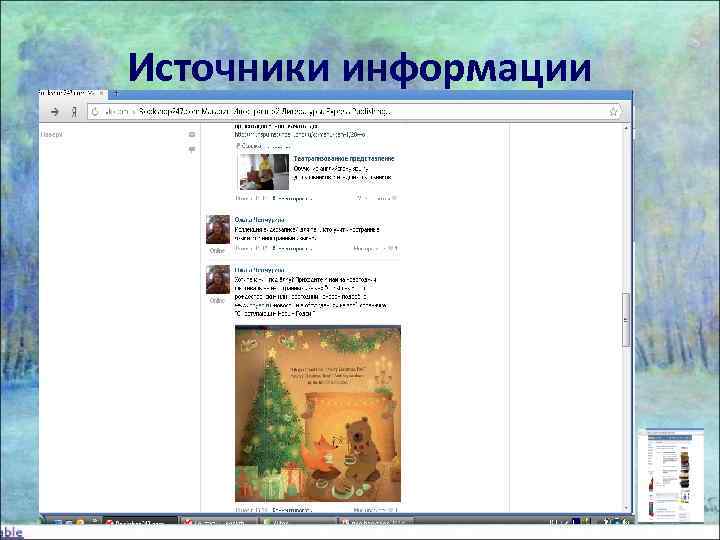This screenshot has width=720, height=540.
Task: Click the 'Источники информации' slide title
Action: 360,68
